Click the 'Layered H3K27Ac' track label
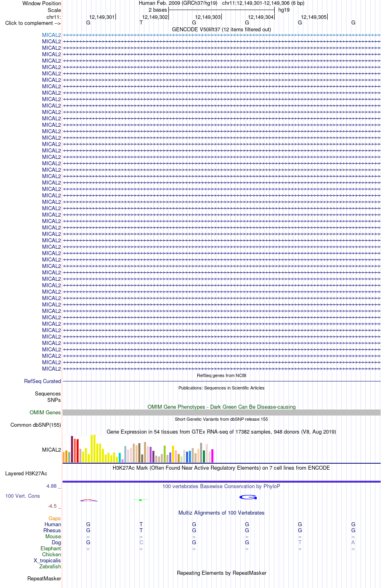381x588 pixels. click(26, 473)
